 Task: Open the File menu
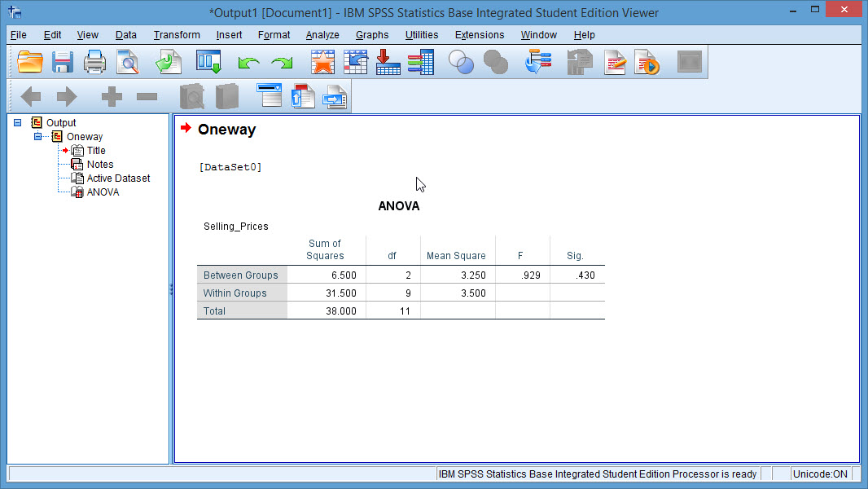[x=18, y=35]
